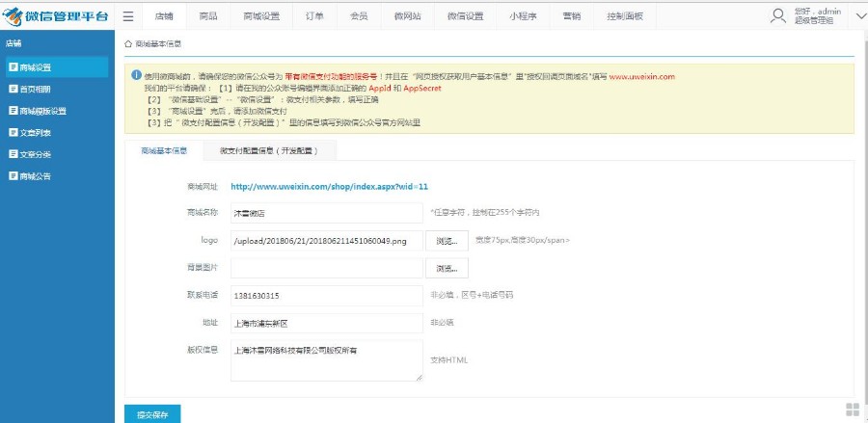Click icon beside 文章分类 in sidebar

[14, 154]
